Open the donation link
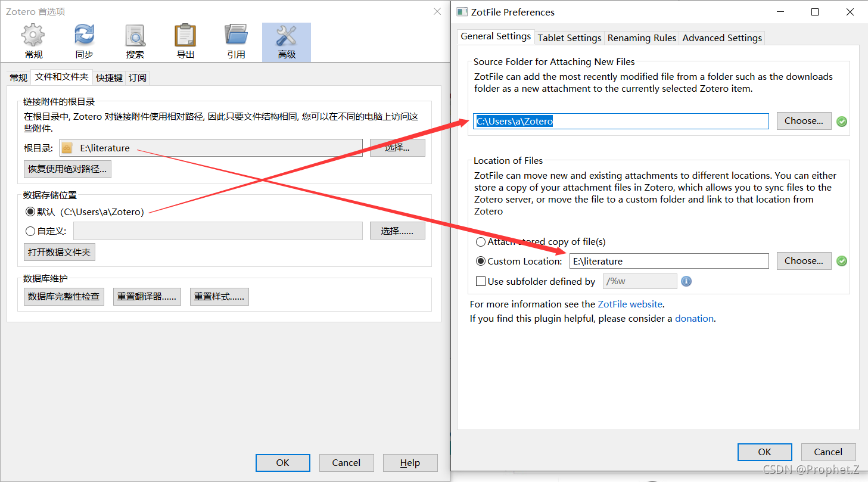868x482 pixels. (694, 319)
